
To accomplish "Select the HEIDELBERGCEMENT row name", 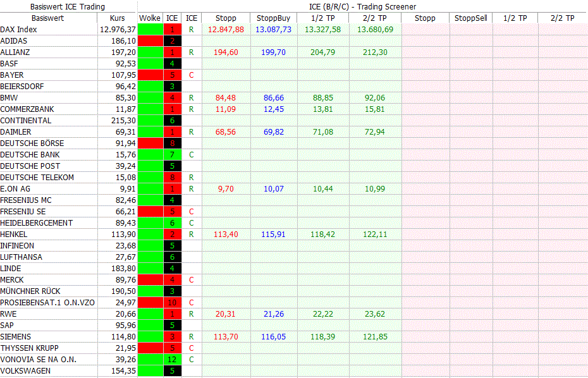I will tap(37, 223).
